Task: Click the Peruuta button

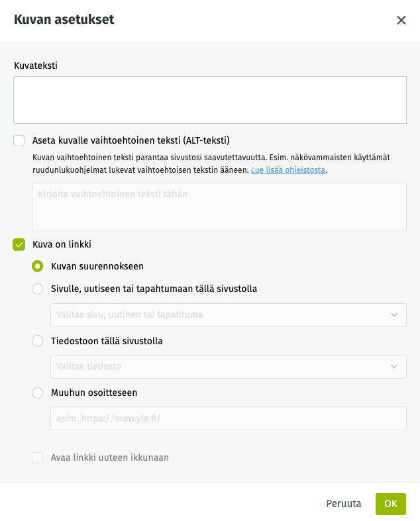Action: 344,504
